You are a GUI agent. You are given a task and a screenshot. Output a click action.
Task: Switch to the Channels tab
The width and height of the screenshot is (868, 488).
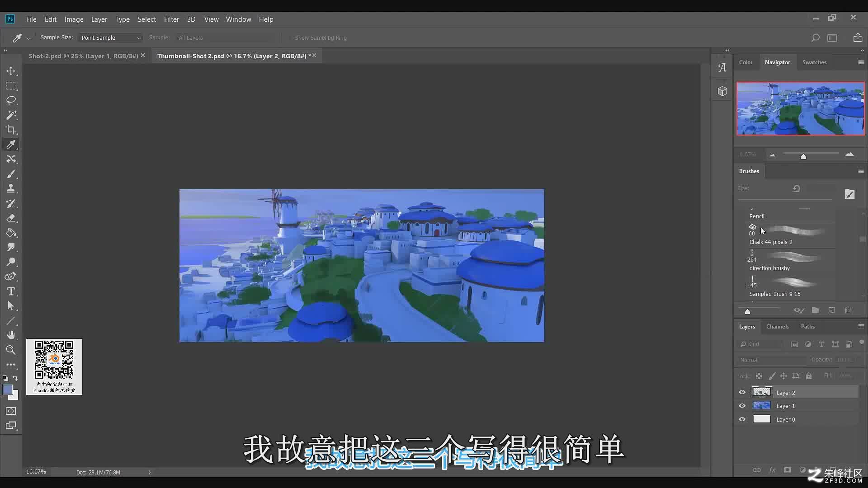777,327
